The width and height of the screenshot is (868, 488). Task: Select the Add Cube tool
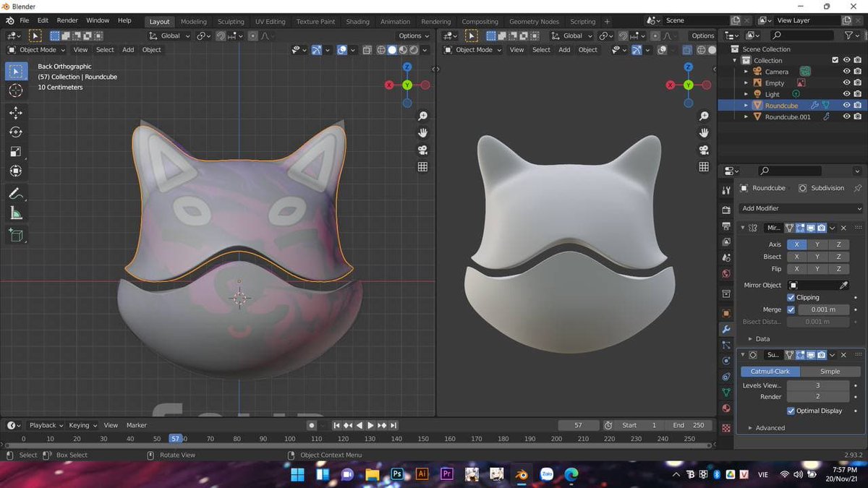[x=16, y=235]
